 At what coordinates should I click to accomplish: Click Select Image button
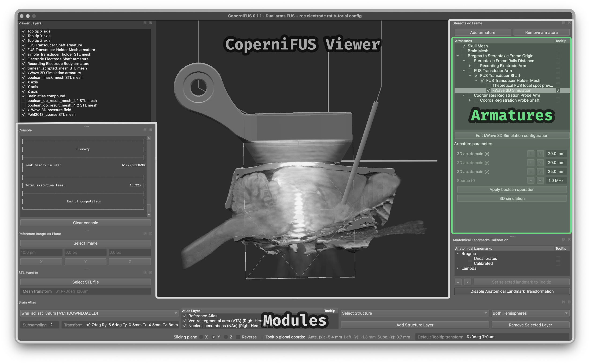pos(86,243)
